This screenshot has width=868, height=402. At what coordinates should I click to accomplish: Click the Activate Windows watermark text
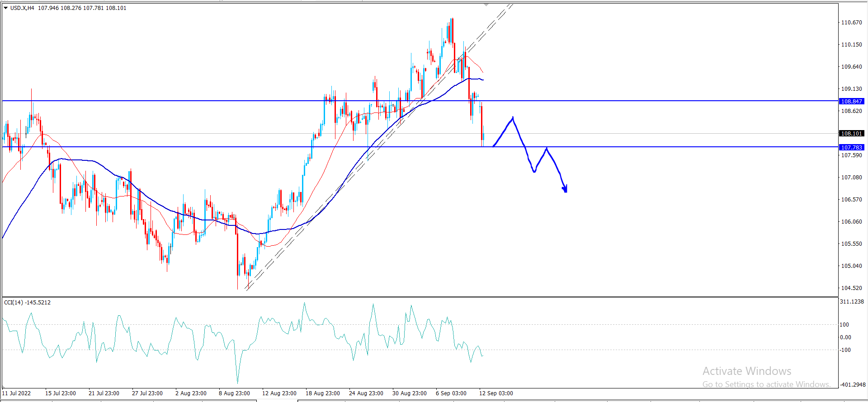pos(746,371)
